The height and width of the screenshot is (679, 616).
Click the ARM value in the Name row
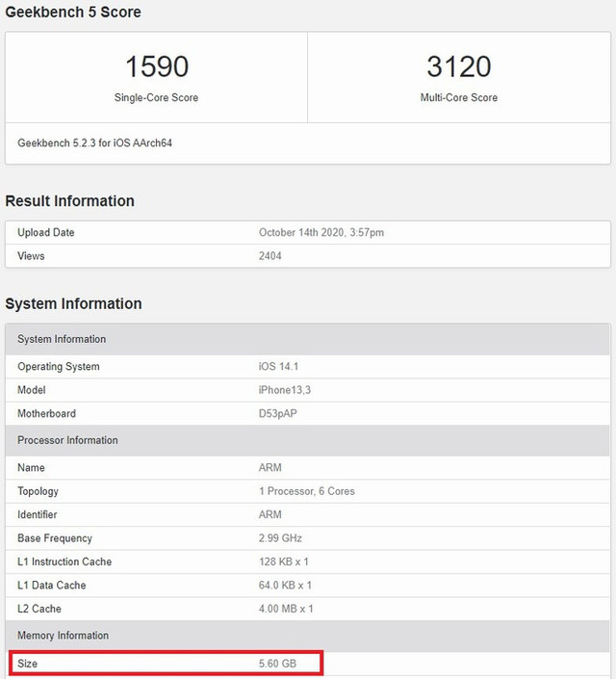pyautogui.click(x=270, y=468)
